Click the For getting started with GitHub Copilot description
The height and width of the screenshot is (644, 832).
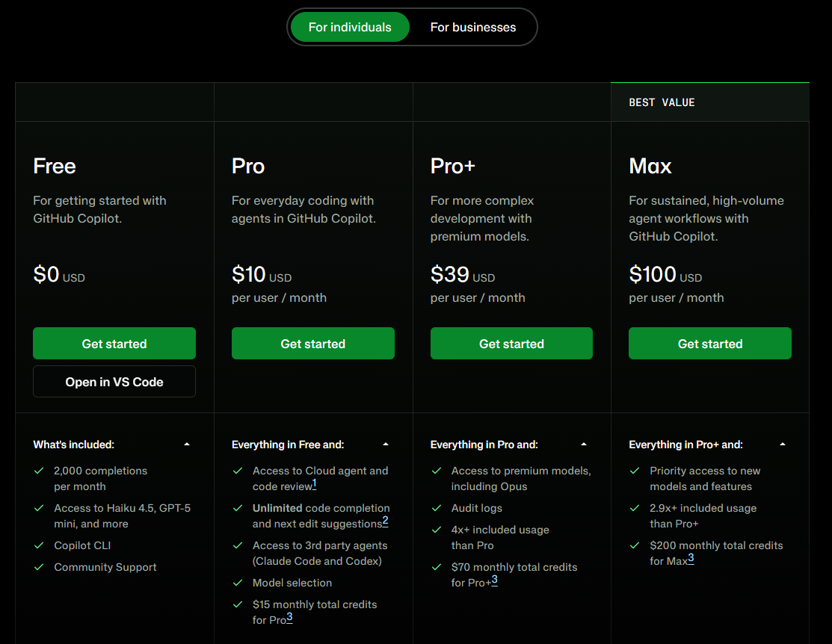point(99,209)
